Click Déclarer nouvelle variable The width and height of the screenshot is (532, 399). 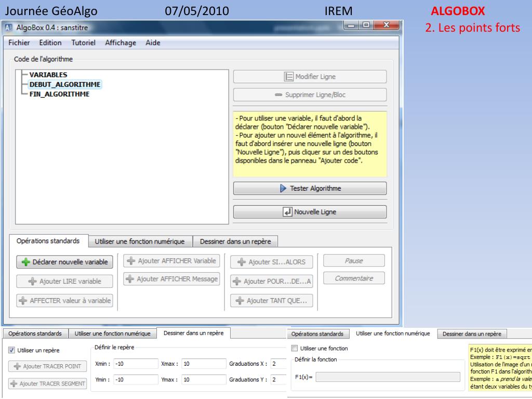64,262
